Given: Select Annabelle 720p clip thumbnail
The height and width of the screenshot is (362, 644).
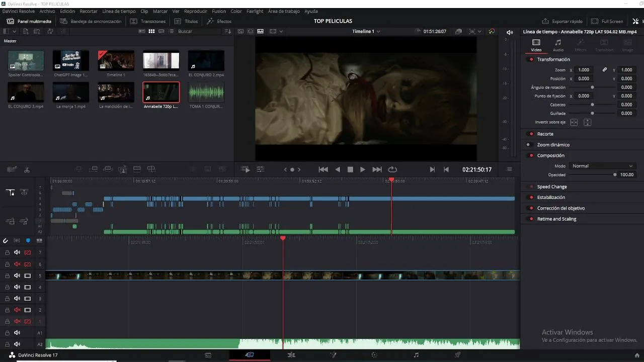Looking at the screenshot, I should pos(161,92).
